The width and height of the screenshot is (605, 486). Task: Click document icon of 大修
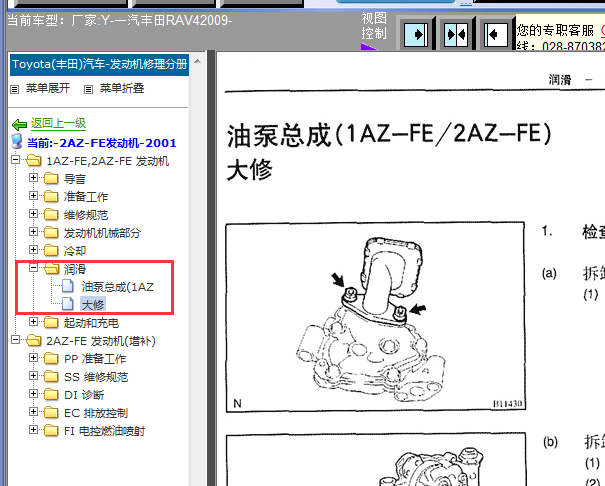(x=68, y=304)
